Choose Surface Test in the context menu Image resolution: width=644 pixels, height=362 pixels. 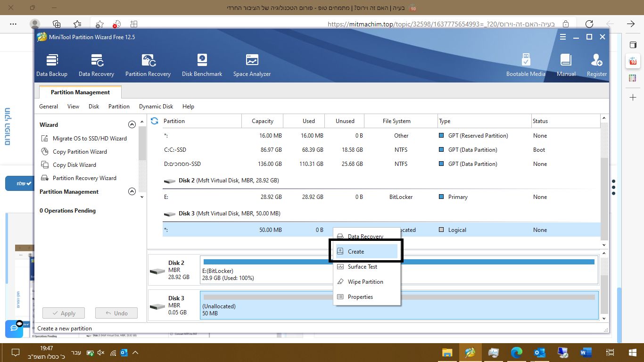366,267
